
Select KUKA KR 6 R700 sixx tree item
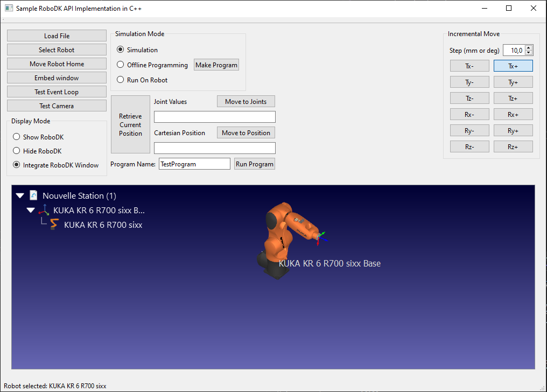pos(103,225)
